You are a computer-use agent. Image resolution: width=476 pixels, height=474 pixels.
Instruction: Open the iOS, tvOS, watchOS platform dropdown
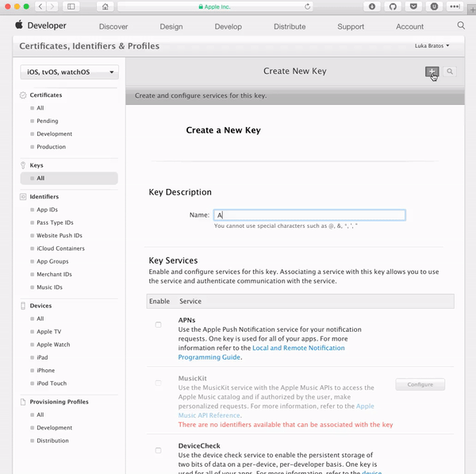[x=70, y=72]
